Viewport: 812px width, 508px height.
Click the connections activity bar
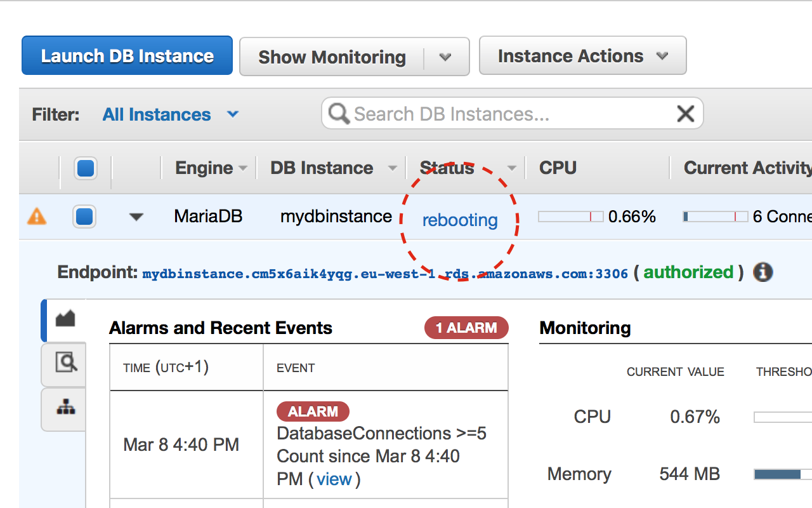(715, 217)
